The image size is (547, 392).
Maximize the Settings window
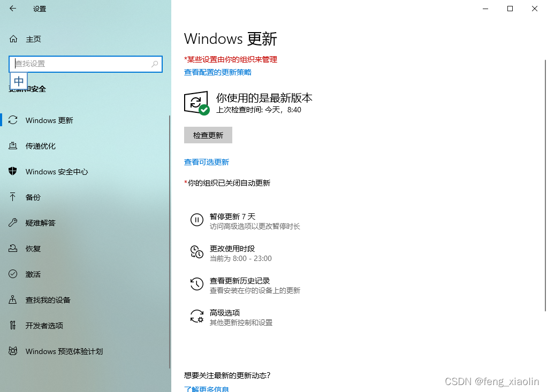[510, 9]
